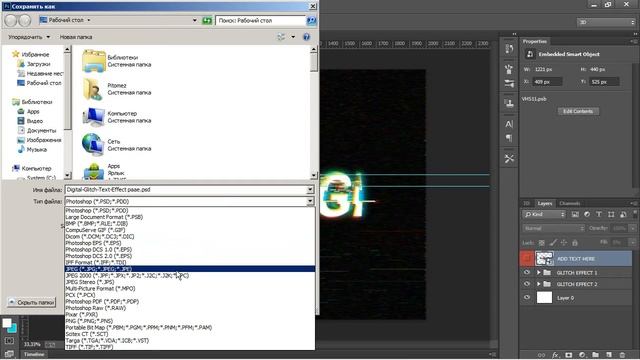The width and height of the screenshot is (640, 360).
Task: Select Photoshop PDF format
Action: tap(190, 301)
